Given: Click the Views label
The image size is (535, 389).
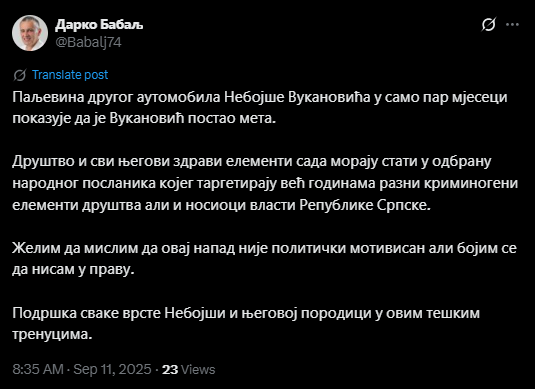Looking at the screenshot, I should (x=198, y=370).
